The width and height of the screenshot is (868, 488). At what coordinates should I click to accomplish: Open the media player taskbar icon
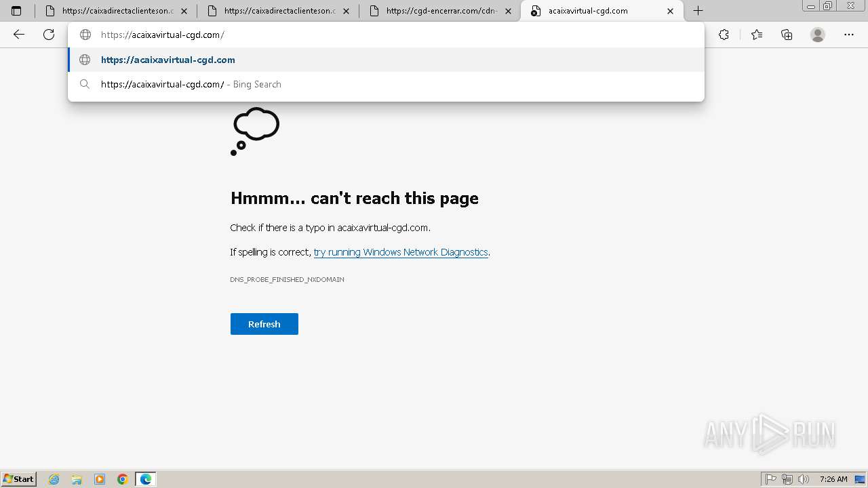pos(100,479)
